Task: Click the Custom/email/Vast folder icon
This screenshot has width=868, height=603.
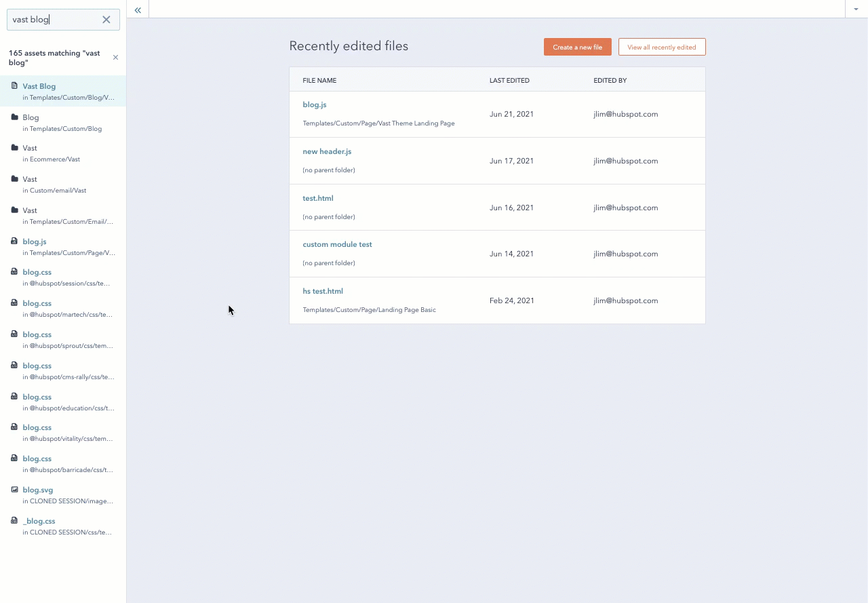Action: click(x=14, y=179)
